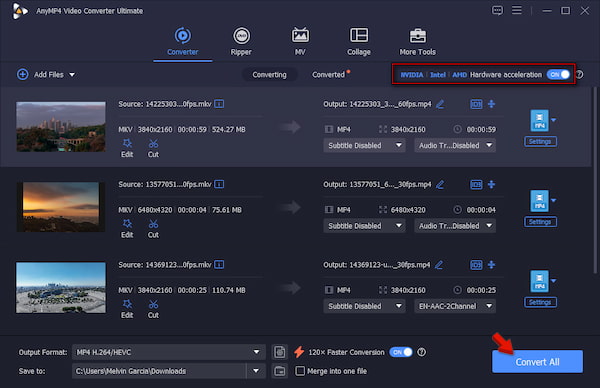This screenshot has width=600, height=388.
Task: Click Convert All button
Action: [x=537, y=362]
